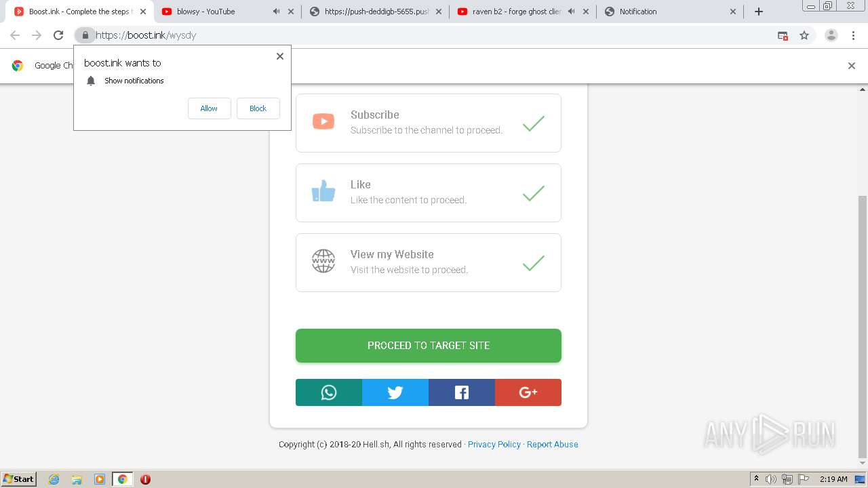Click the View my Website step title
This screenshot has height=488, width=868.
[x=392, y=254]
